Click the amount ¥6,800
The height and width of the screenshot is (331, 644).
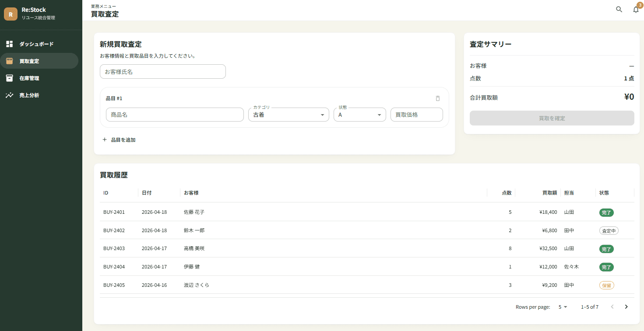pos(549,230)
